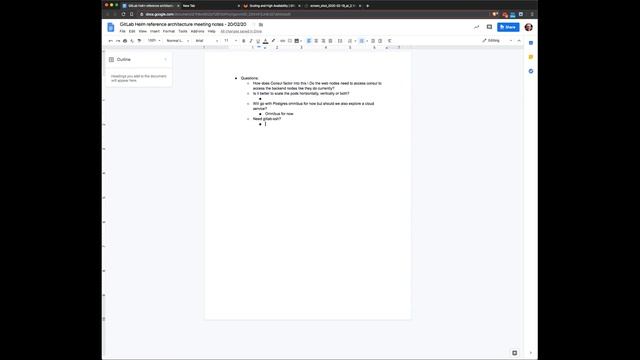The width and height of the screenshot is (640, 360).
Task: Click Decrease indent icon
Action: pyautogui.click(x=373, y=41)
